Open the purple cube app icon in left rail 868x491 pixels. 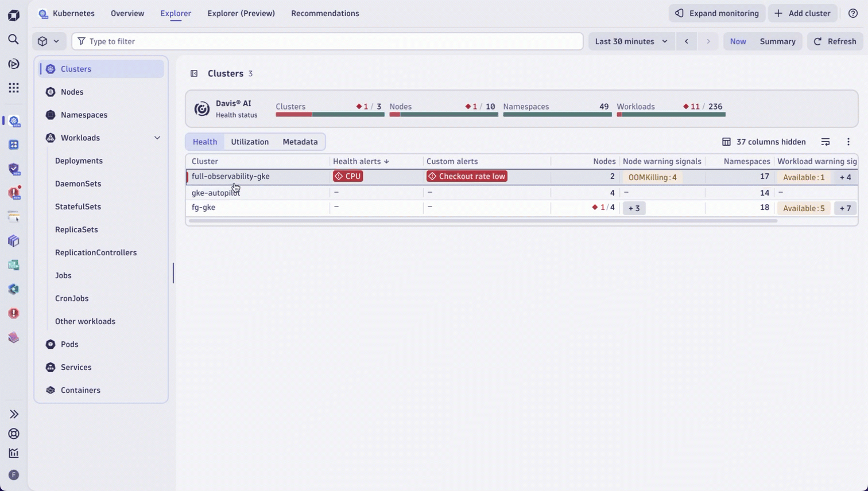[14, 241]
